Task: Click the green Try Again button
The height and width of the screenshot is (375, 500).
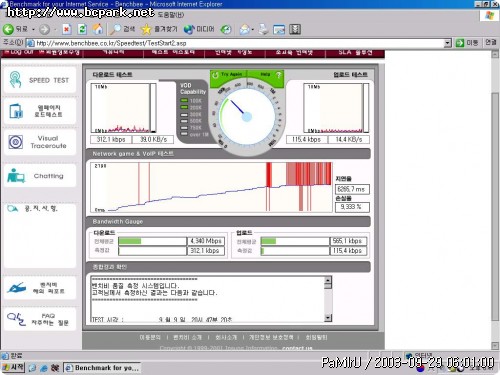Action: point(228,75)
